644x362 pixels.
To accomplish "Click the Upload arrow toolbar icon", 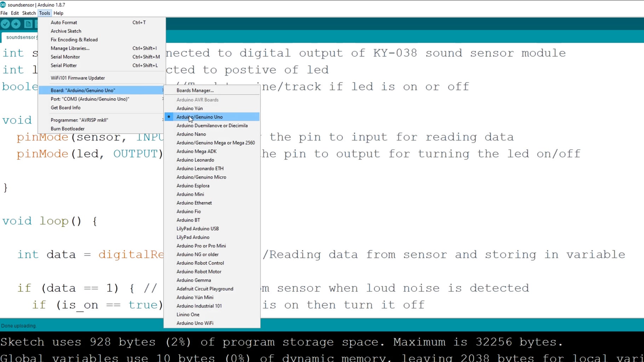I will 16,24.
